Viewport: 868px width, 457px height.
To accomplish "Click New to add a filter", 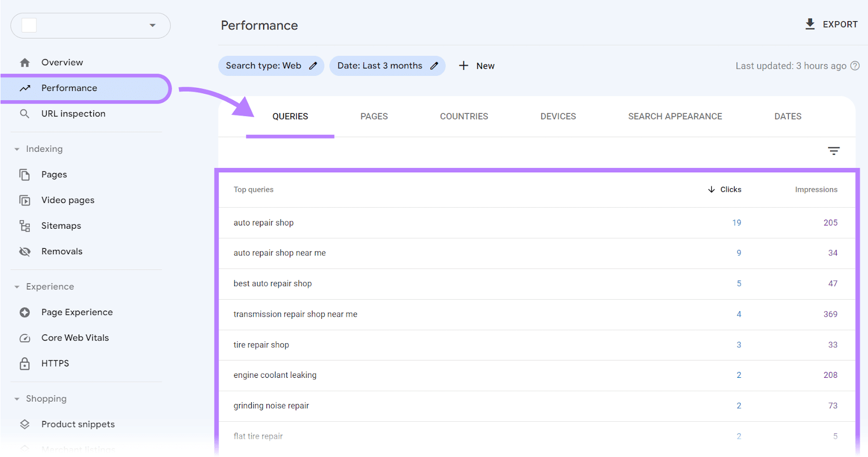I will coord(485,66).
